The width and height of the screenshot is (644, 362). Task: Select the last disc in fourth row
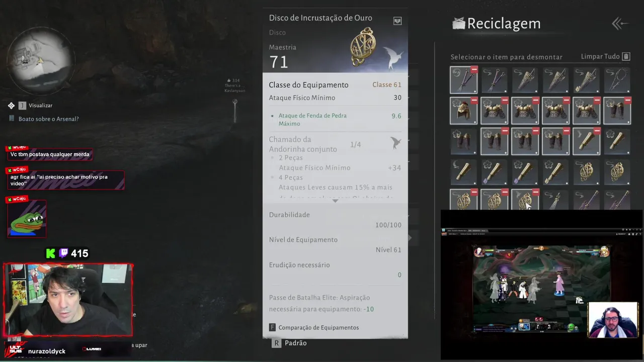617,172
